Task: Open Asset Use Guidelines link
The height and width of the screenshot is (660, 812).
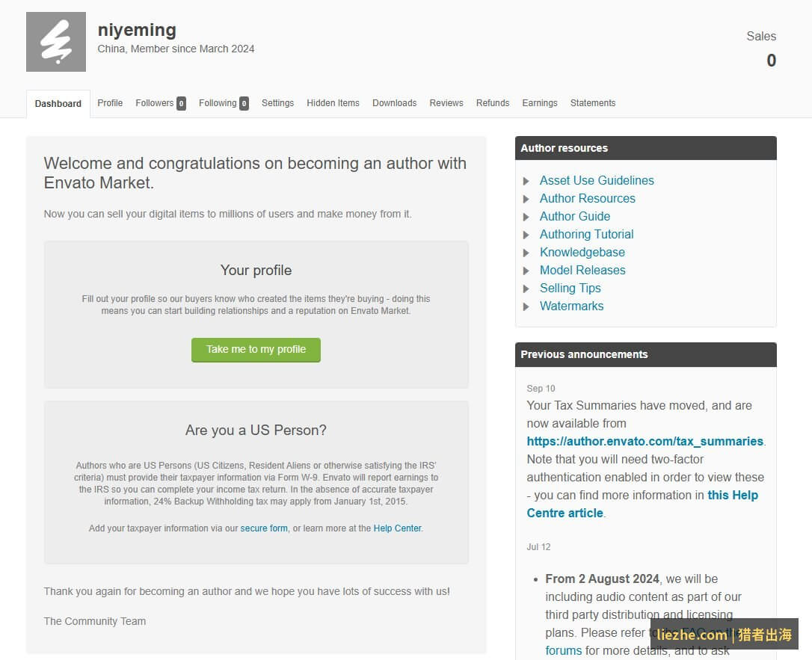Action: tap(597, 180)
